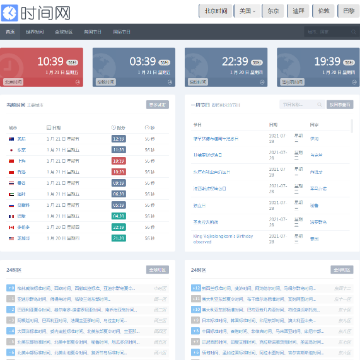Click the US flag icon
This screenshot has width=360, height=360.
pyautogui.click(x=11, y=238)
